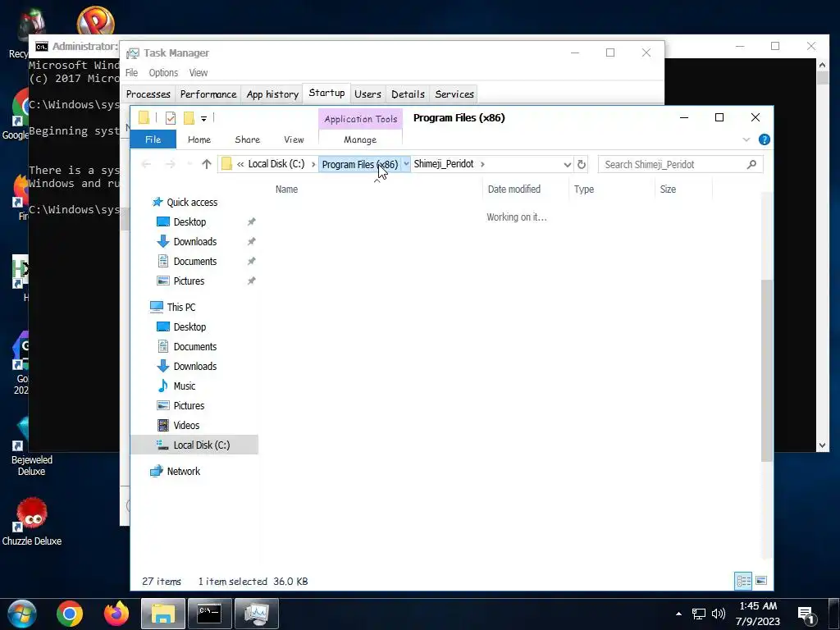This screenshot has width=840, height=630.
Task: Open Desktop under Quick access
Action: [189, 221]
